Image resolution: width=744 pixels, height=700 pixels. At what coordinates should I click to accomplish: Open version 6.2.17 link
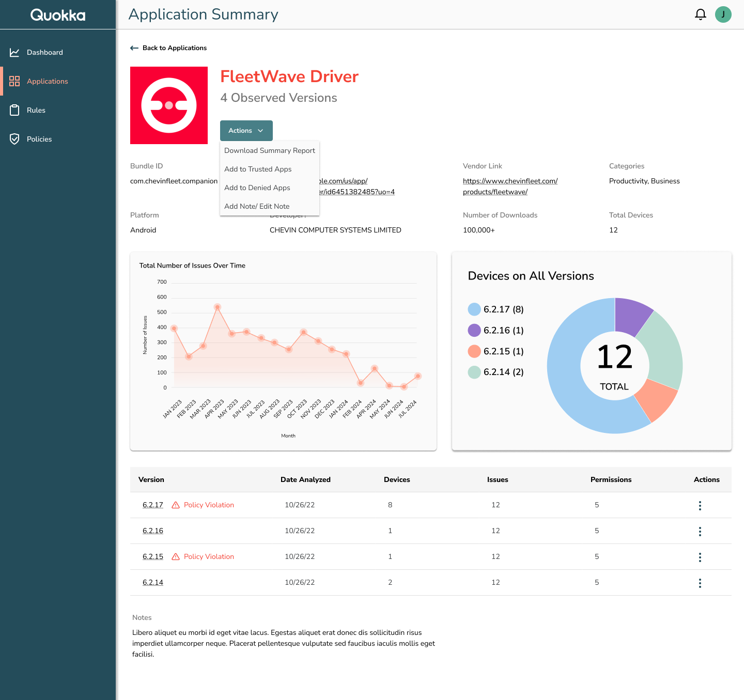[153, 505]
